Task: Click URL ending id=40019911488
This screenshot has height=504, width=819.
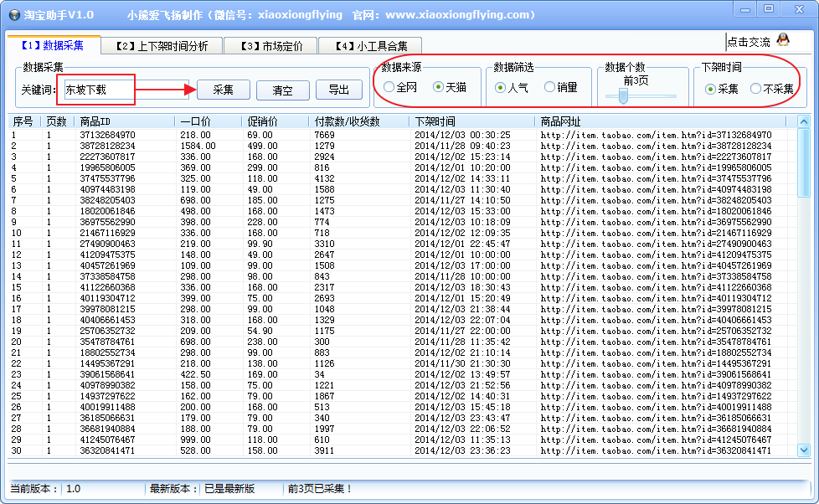Action: click(656, 408)
